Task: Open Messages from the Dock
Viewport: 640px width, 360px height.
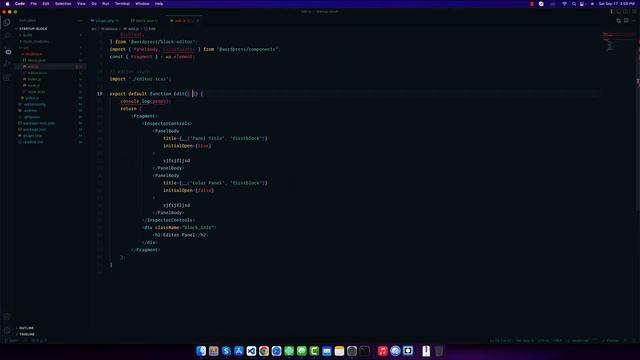Action: pyautogui.click(x=302, y=351)
